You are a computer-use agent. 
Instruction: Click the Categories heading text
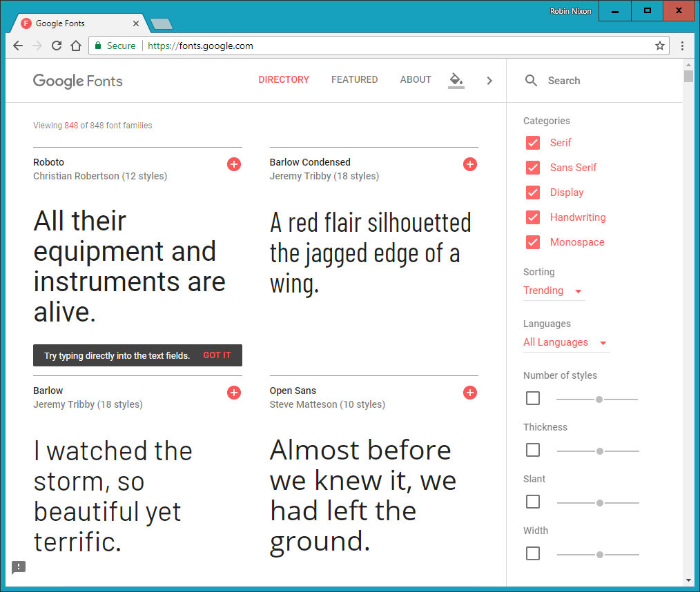547,121
